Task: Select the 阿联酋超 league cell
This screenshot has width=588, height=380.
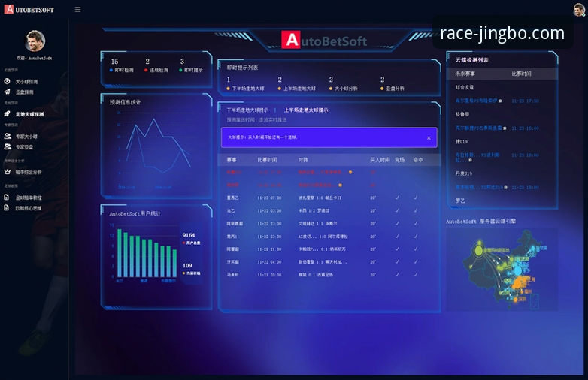Action: click(x=235, y=224)
